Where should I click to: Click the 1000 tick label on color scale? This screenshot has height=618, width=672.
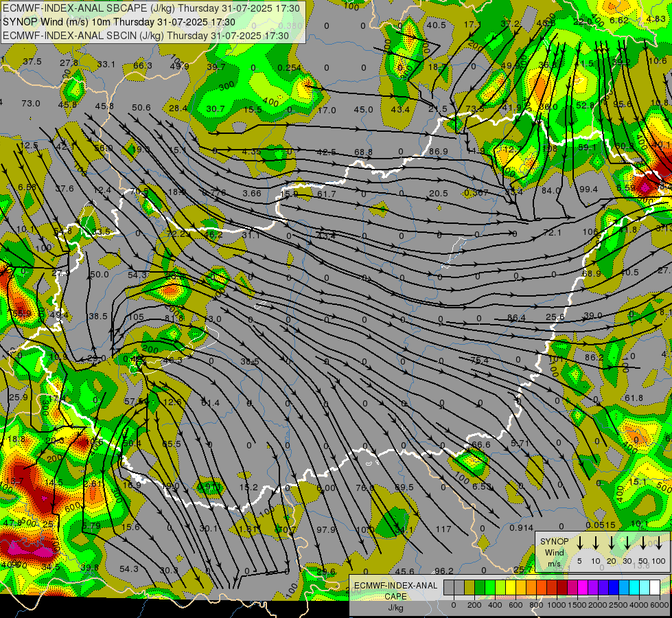pyautogui.click(x=557, y=605)
